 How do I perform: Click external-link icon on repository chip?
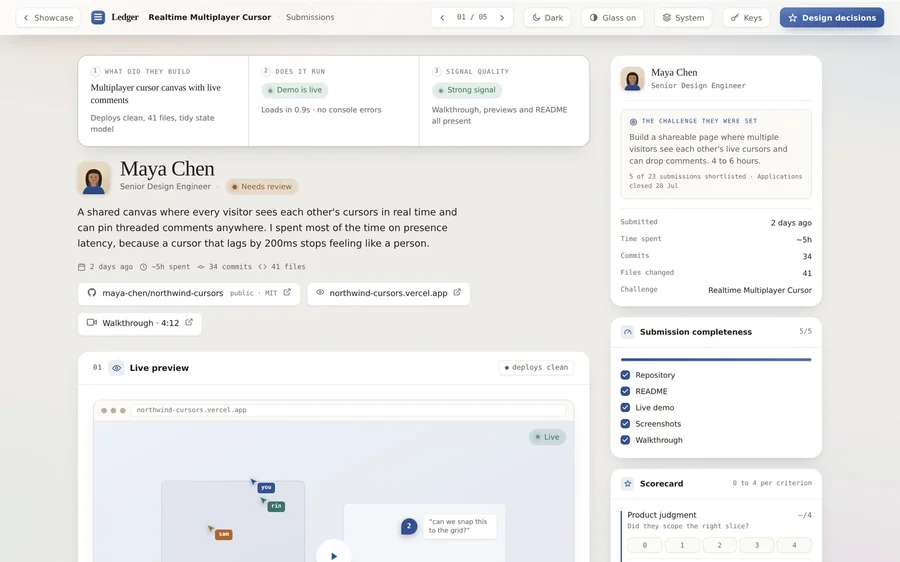coord(287,292)
